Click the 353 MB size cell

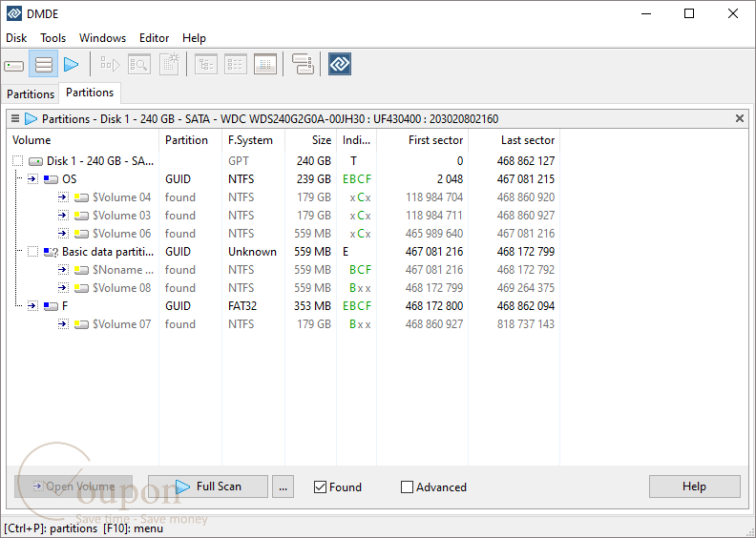click(312, 306)
